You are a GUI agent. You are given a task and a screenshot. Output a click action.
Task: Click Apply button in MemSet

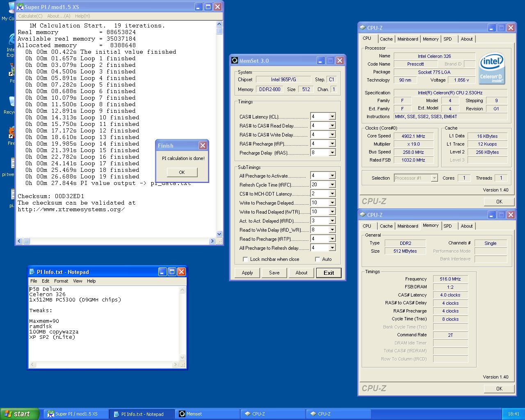(247, 273)
